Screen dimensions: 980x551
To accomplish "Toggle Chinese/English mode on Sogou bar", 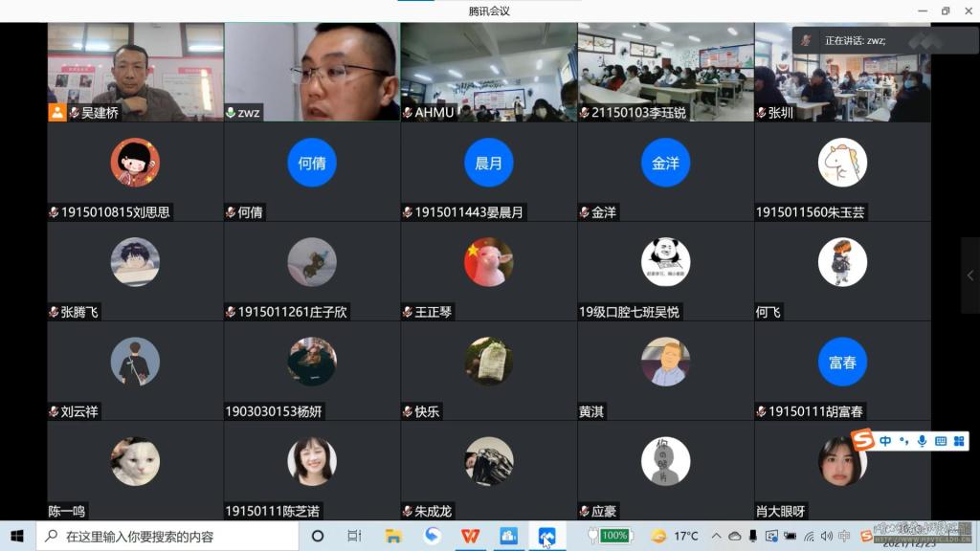I will (885, 441).
